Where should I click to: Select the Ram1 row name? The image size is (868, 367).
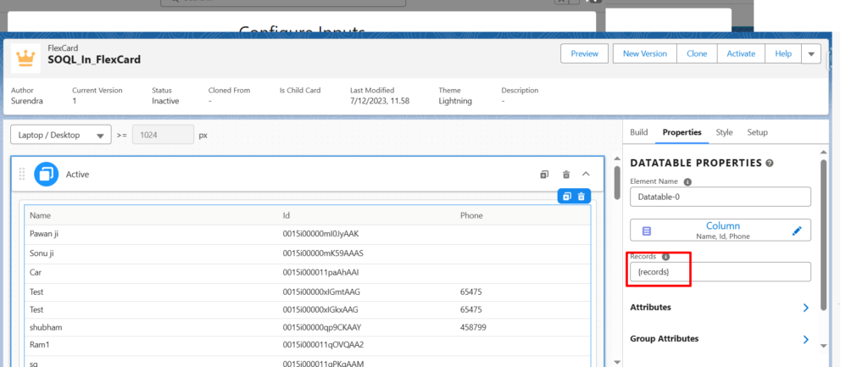coord(38,344)
